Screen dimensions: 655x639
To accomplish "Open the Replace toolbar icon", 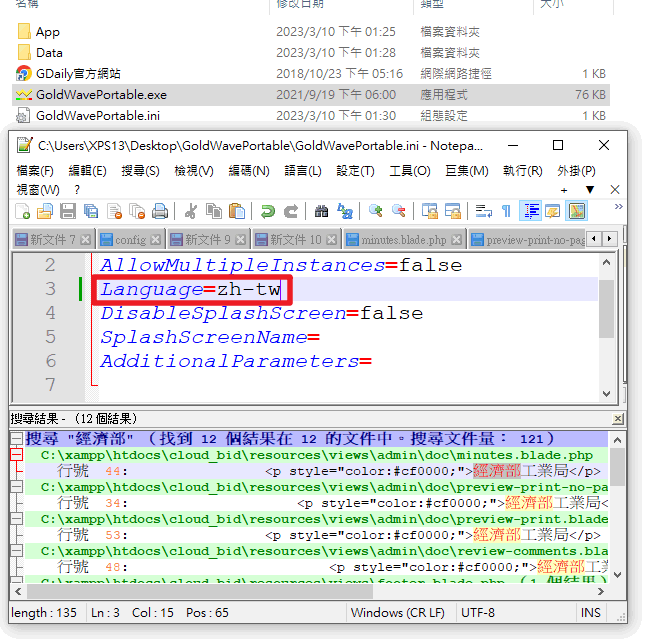I will coord(345,211).
